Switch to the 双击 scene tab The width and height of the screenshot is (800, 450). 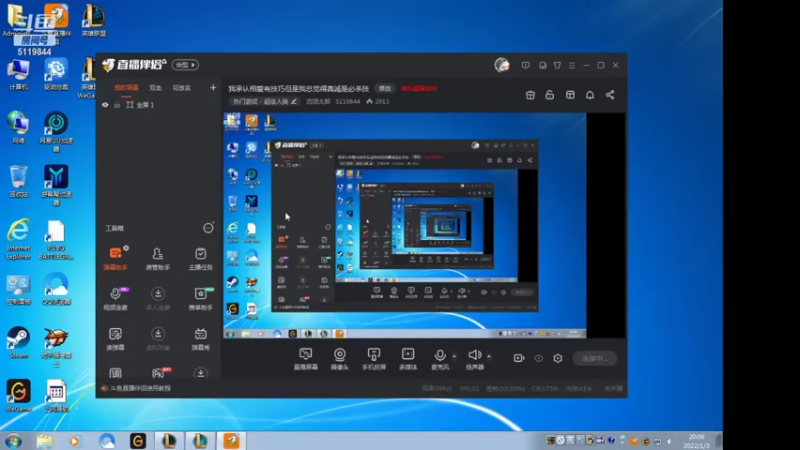pos(155,88)
